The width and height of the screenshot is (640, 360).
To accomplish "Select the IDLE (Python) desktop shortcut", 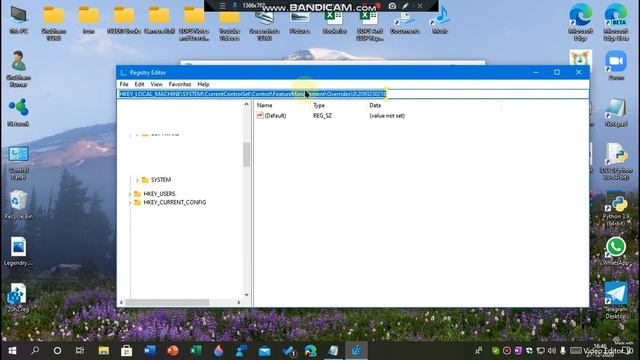I will [616, 161].
